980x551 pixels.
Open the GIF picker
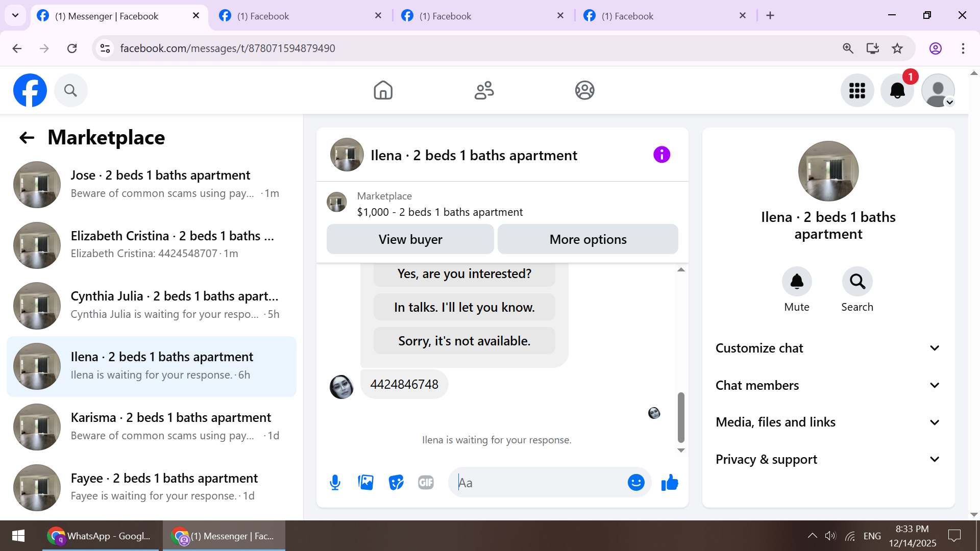tap(426, 483)
